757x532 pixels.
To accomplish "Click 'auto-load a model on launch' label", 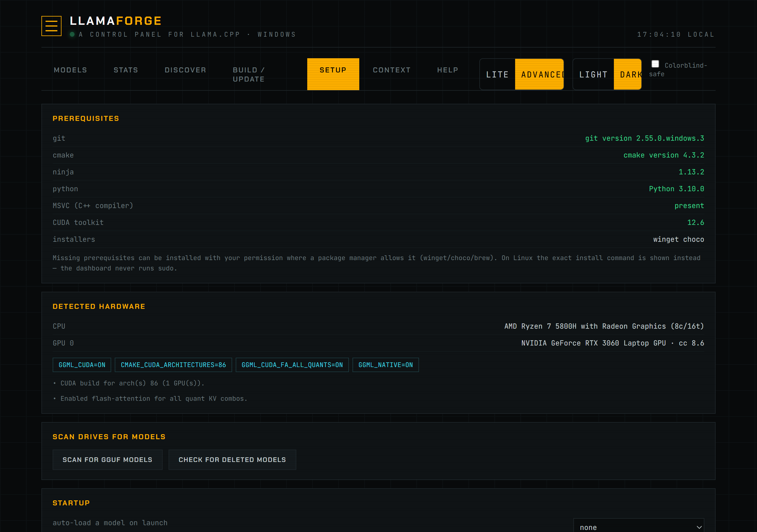I will [110, 523].
